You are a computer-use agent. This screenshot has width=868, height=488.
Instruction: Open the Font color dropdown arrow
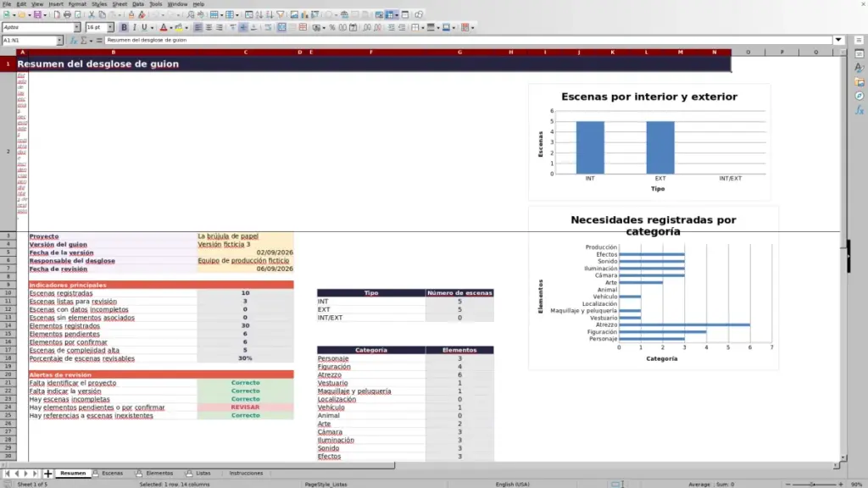170,28
